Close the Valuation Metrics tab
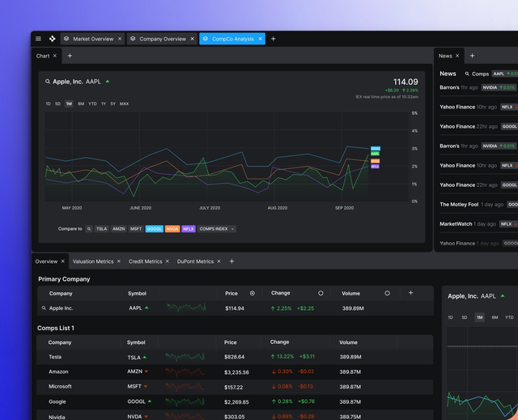 pyautogui.click(x=119, y=261)
